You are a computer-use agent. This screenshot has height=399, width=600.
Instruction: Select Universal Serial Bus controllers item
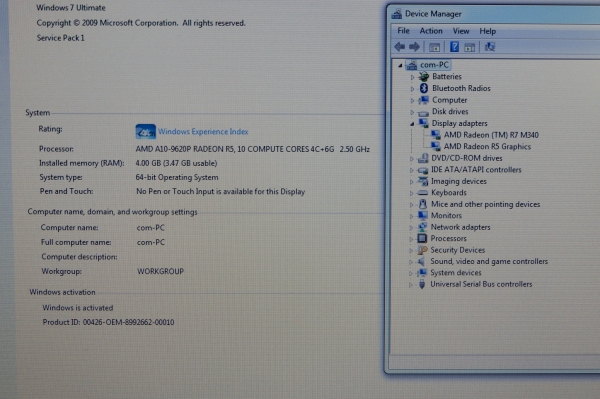tap(481, 284)
